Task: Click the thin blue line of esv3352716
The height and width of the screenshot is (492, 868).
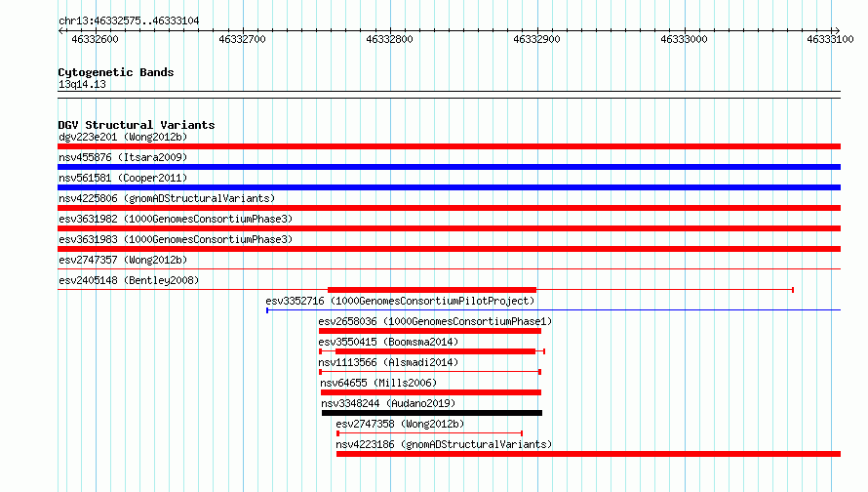Action: [554, 310]
